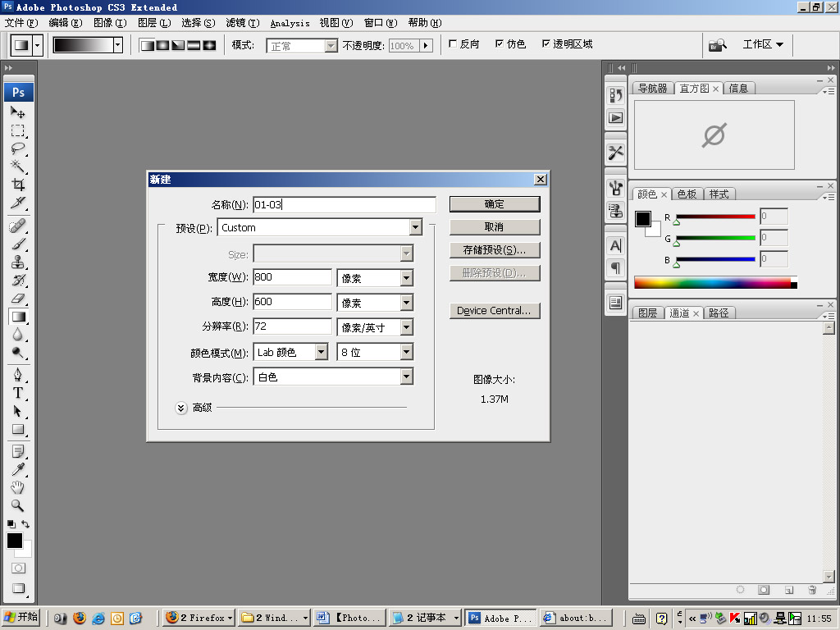Open the Actions panel icon
This screenshot has height=630, width=840.
[x=615, y=118]
